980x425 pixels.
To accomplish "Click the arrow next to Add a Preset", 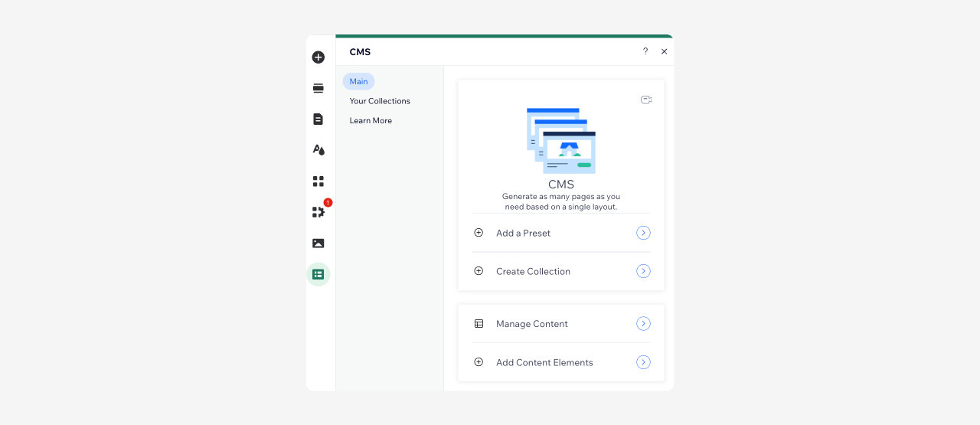I will [x=644, y=233].
